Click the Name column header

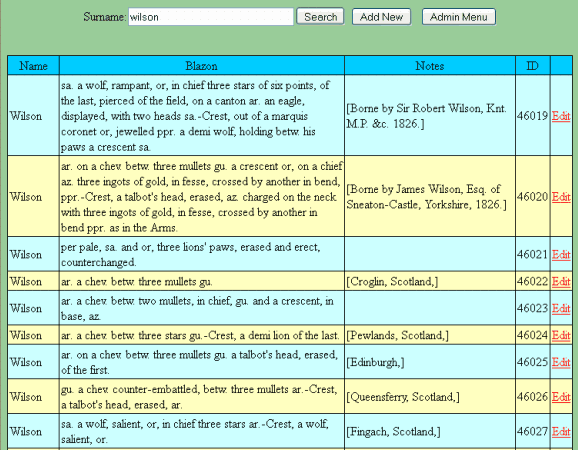(34, 66)
